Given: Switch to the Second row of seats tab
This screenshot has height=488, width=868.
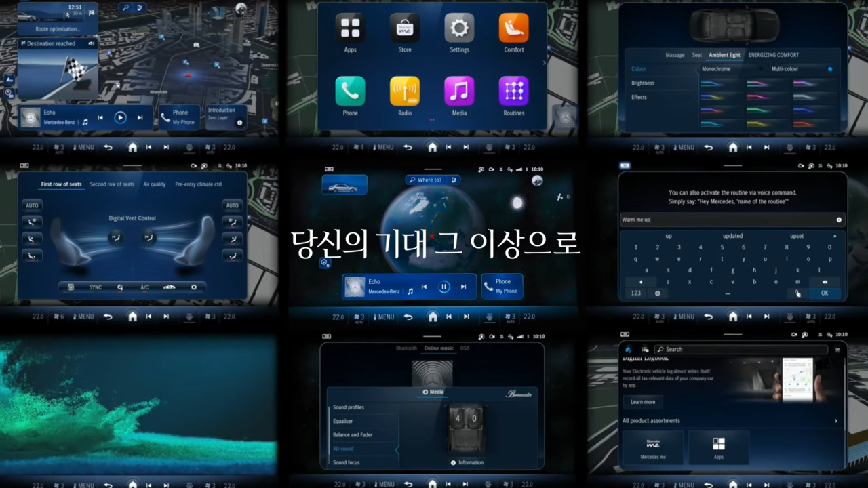Looking at the screenshot, I should coord(112,184).
